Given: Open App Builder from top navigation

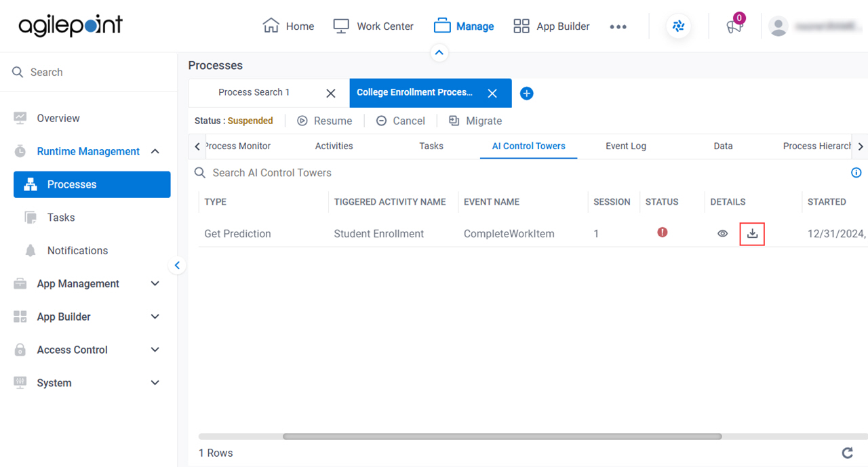Looking at the screenshot, I should 551,26.
